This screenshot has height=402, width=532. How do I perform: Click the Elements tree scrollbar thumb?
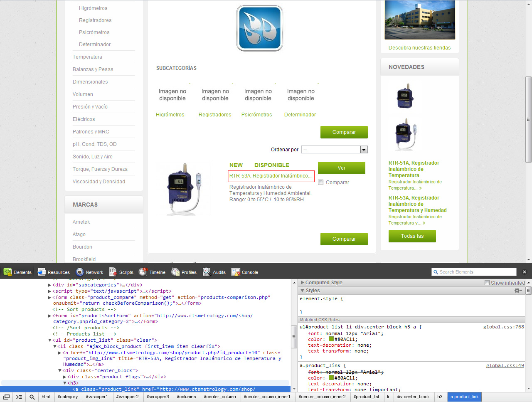tap(294, 338)
